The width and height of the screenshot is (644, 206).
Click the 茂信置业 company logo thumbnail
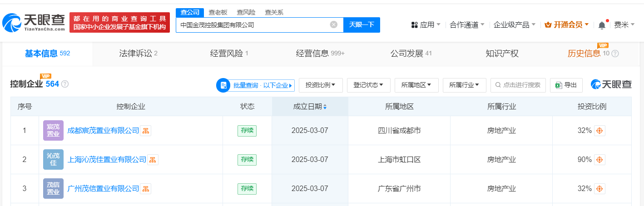(x=53, y=188)
